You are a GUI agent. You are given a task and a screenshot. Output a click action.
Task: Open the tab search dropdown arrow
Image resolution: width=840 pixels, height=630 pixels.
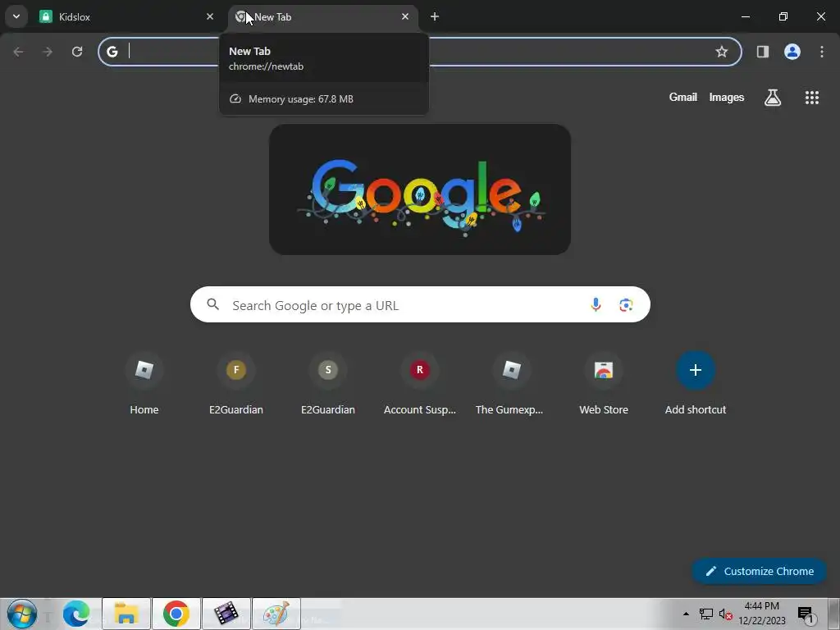click(16, 16)
